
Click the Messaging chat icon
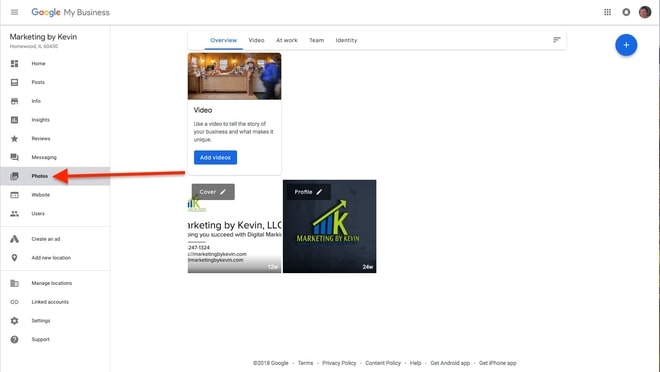pos(14,157)
